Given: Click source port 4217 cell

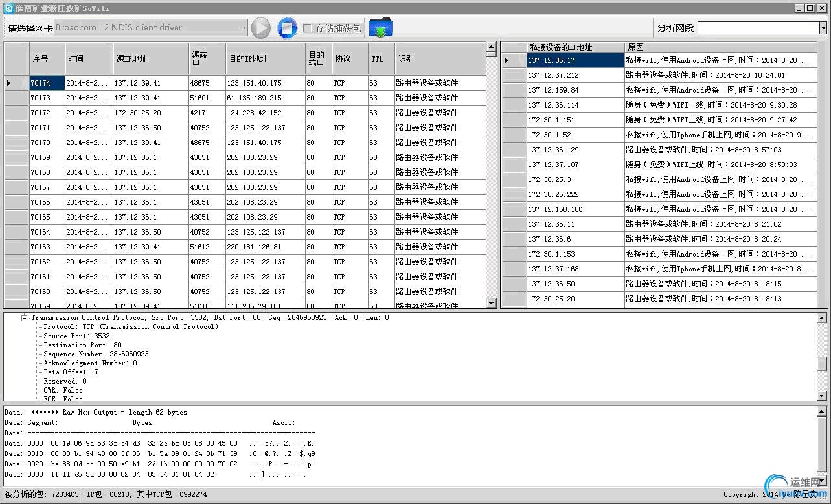Looking at the screenshot, I should coord(207,113).
